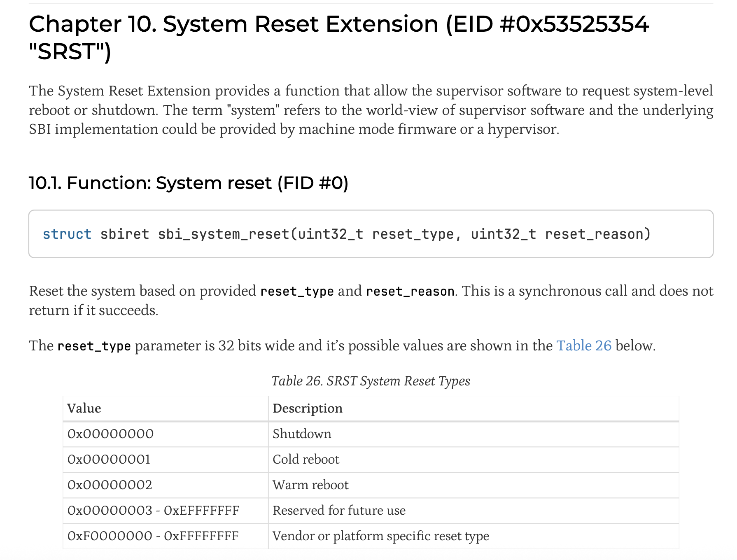Click Vendor or platform specific reset type
Viewport: 737px width, 560px height.
[x=473, y=536]
